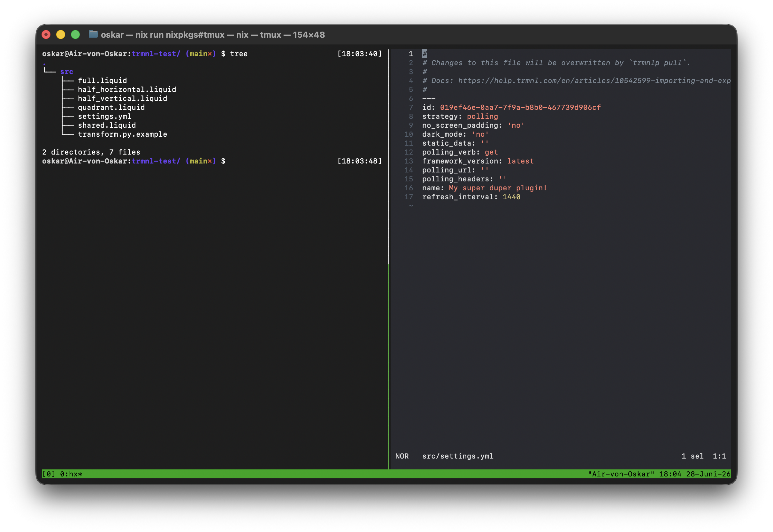Click full.liquid in the tree listing
The image size is (773, 532).
(x=102, y=81)
